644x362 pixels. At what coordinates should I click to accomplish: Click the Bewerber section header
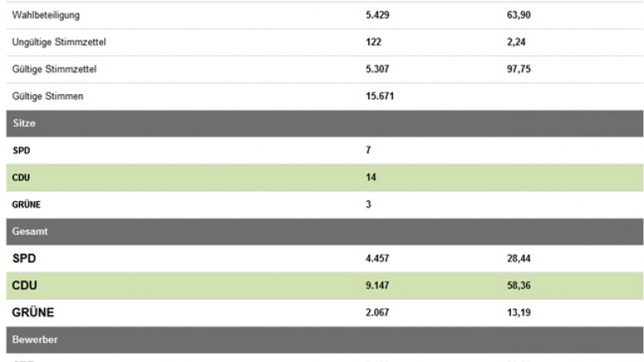click(324, 340)
